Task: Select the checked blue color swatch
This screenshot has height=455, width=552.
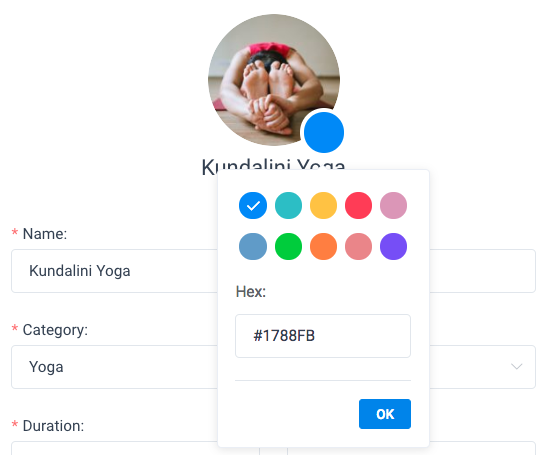Action: click(x=253, y=205)
